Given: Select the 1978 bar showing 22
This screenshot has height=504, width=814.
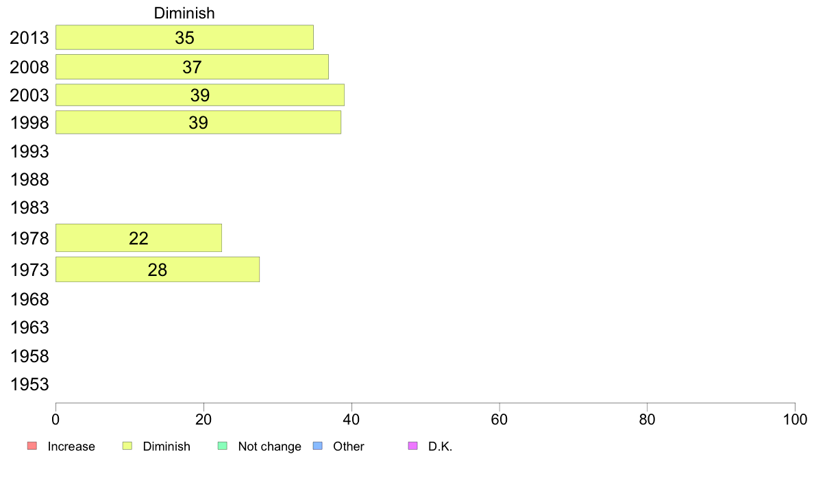Looking at the screenshot, I should (x=138, y=238).
